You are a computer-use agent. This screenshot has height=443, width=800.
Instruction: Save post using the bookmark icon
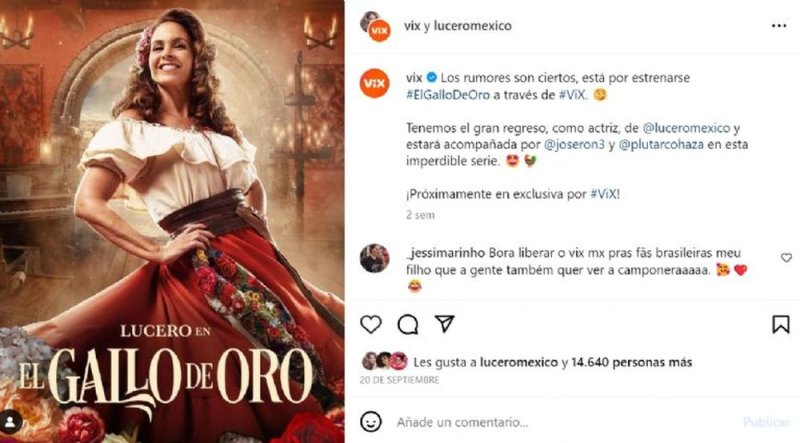click(x=781, y=324)
